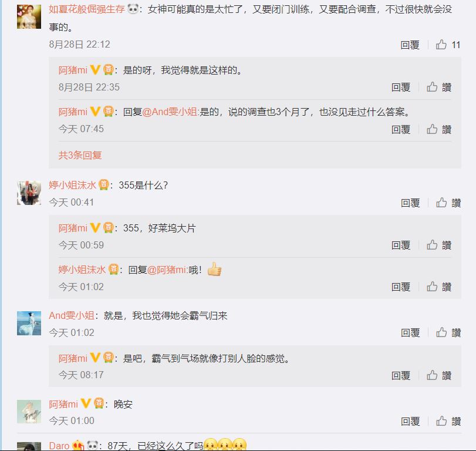
Task: Open And雯小姐's profile avatar
Action: click(x=29, y=323)
